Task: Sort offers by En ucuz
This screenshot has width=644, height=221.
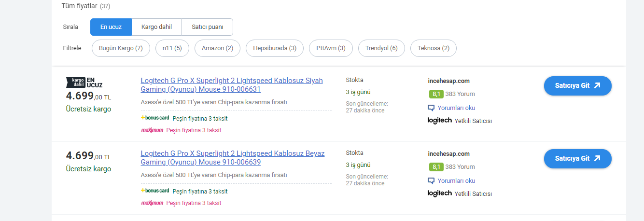Action: pyautogui.click(x=111, y=27)
